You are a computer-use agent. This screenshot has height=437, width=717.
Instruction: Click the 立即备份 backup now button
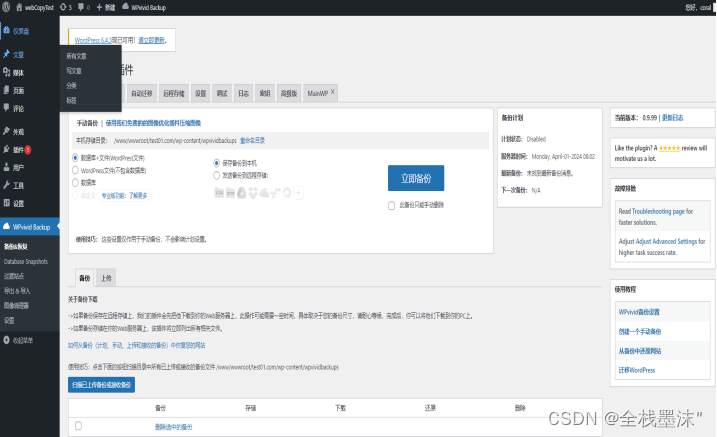416,178
